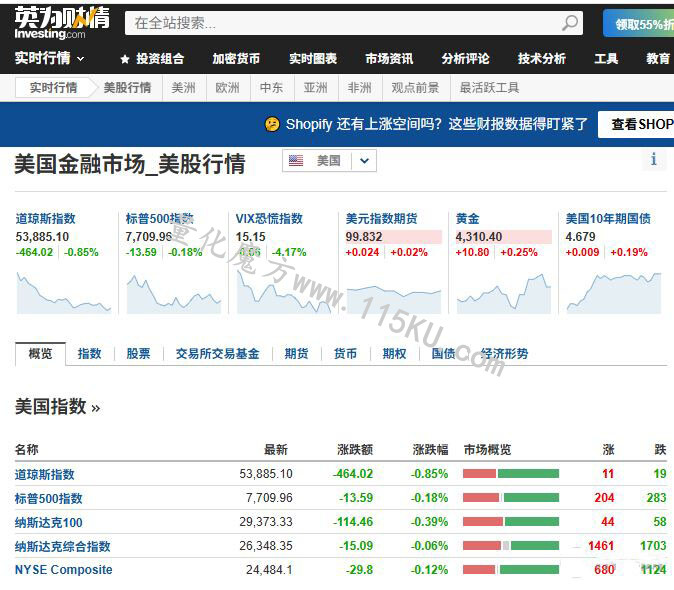Open the 教育 menu
Image resolution: width=674 pixels, height=590 pixels.
tap(658, 58)
